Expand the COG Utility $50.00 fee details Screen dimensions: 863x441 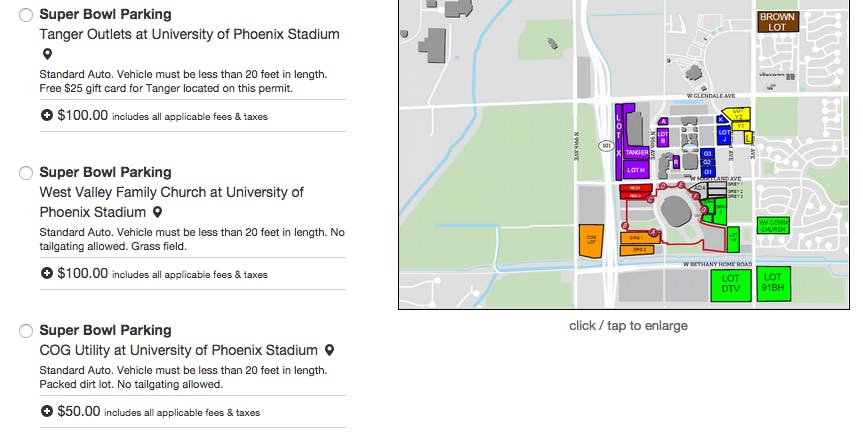tap(47, 411)
